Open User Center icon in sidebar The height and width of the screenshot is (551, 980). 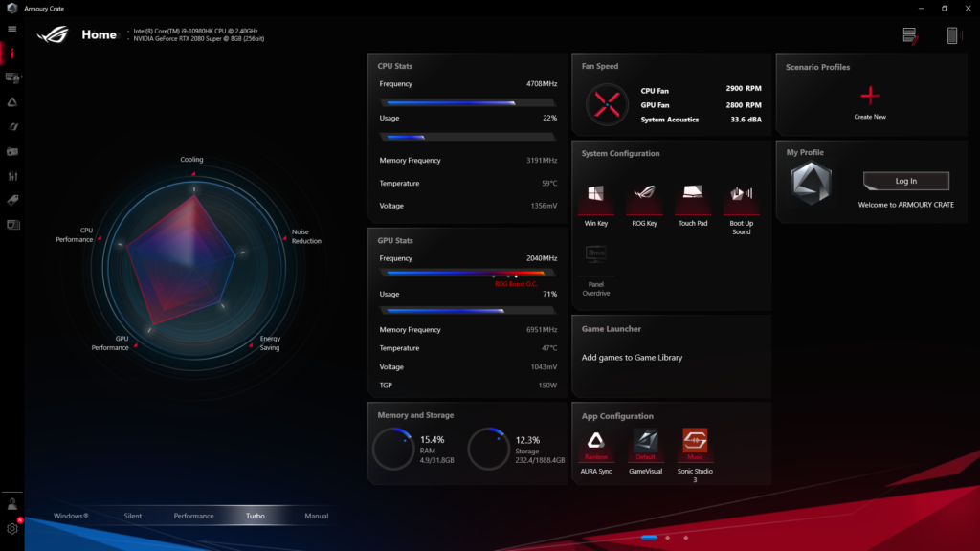(x=11, y=504)
